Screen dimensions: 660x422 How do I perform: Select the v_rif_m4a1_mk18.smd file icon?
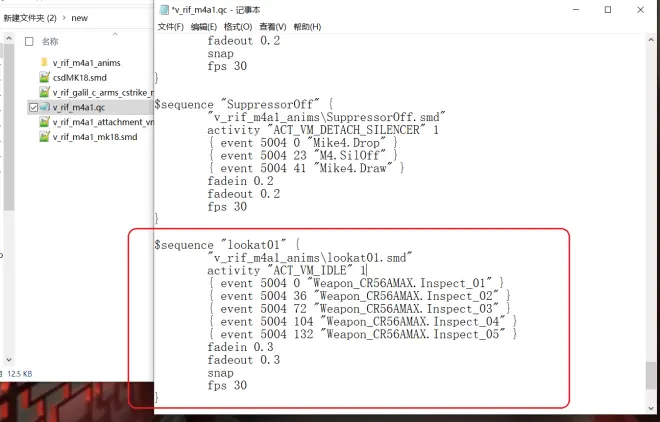point(44,137)
